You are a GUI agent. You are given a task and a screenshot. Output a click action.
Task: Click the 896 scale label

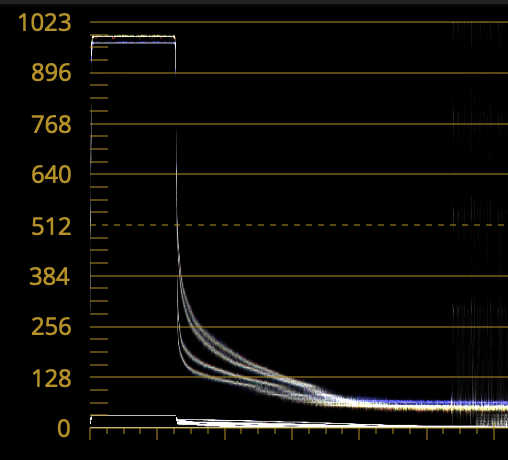[x=51, y=73]
